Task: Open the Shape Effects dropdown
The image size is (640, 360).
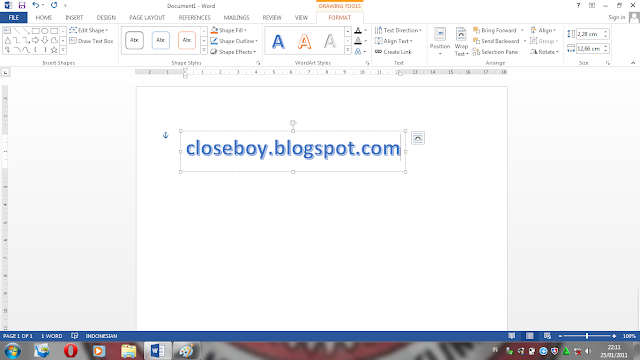Action: [x=233, y=52]
